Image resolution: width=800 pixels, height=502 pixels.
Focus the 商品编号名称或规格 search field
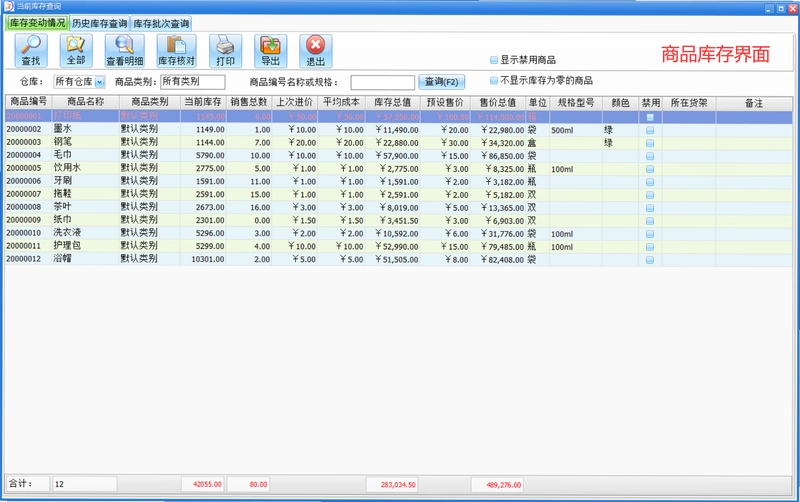[383, 82]
